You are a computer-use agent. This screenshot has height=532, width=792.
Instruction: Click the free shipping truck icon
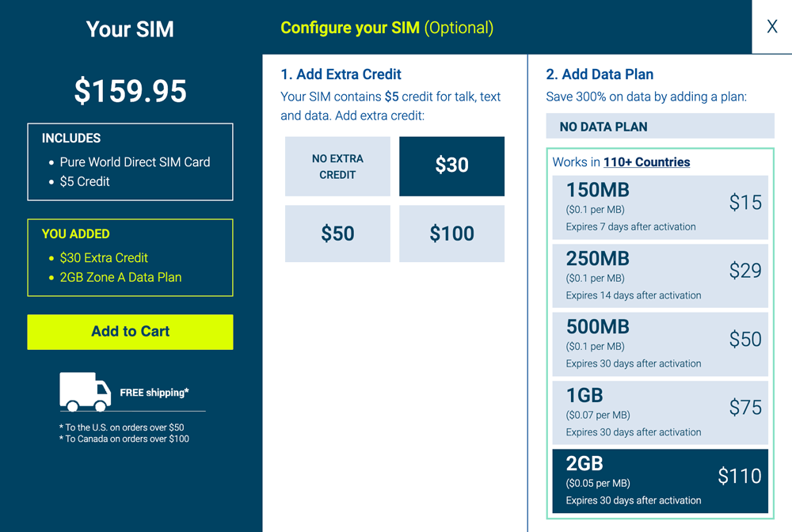[x=85, y=392]
